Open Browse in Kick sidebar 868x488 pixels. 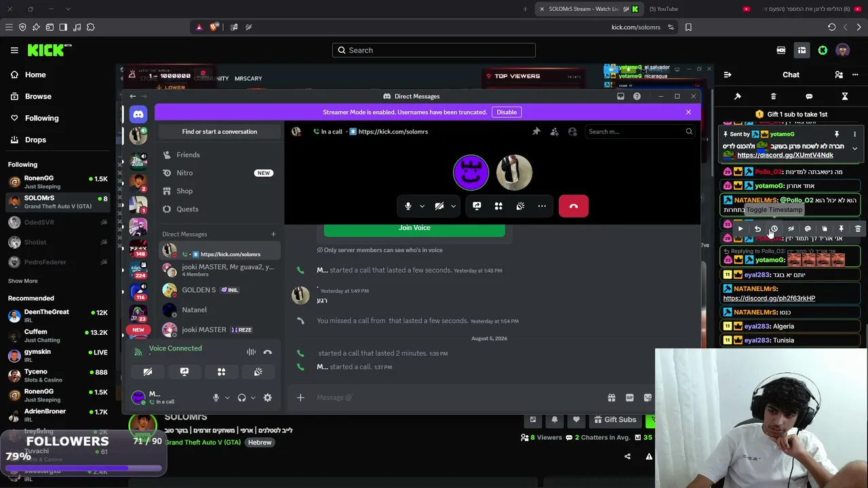coord(38,96)
